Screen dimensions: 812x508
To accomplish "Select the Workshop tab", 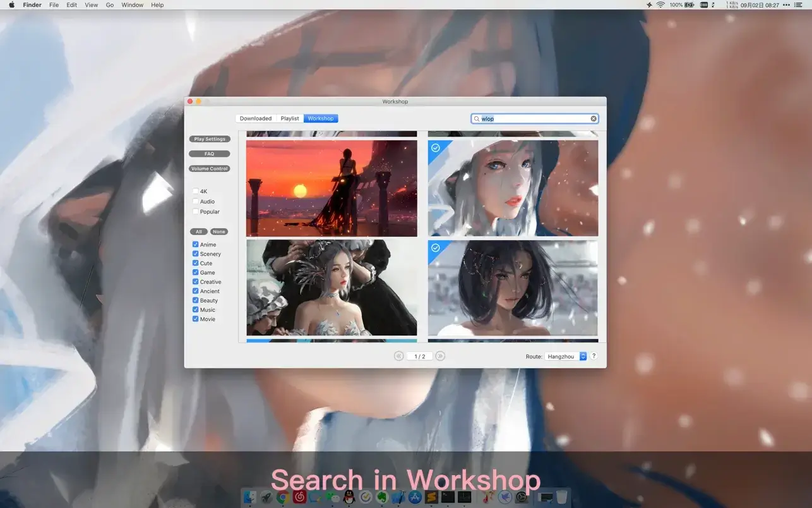I will pos(321,119).
